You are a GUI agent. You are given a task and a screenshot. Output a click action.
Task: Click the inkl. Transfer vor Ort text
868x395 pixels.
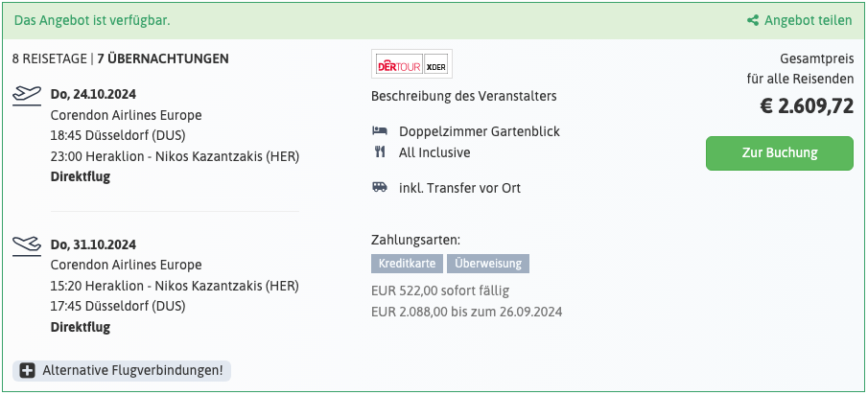tap(459, 188)
